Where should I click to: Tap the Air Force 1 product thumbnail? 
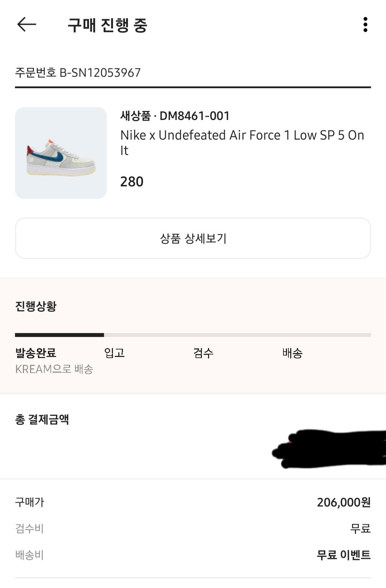[x=61, y=153]
